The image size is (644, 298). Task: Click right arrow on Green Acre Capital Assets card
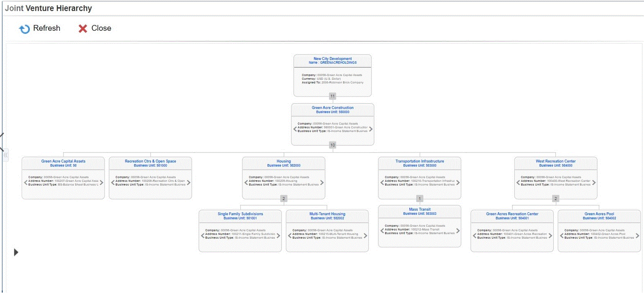pos(101,183)
